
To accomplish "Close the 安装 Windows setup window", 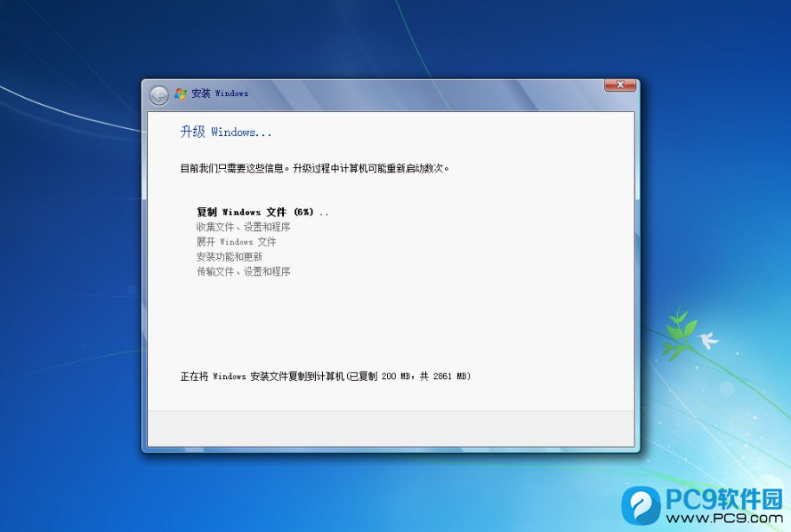I will [620, 85].
